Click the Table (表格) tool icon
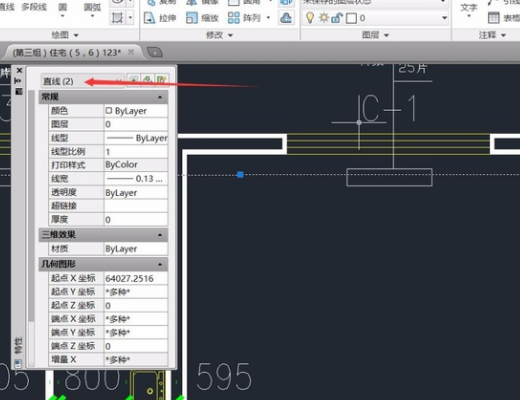Screen dimensions: 520x400 [494, 18]
